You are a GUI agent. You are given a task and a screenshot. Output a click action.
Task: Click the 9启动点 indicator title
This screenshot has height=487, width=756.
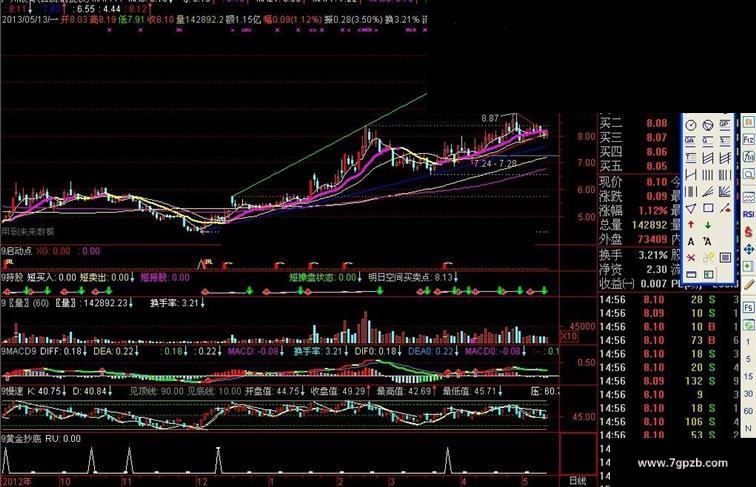coord(17,251)
